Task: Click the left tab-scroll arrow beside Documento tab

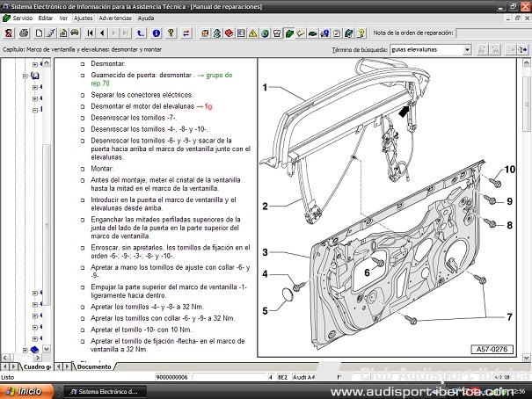Action: (59, 366)
